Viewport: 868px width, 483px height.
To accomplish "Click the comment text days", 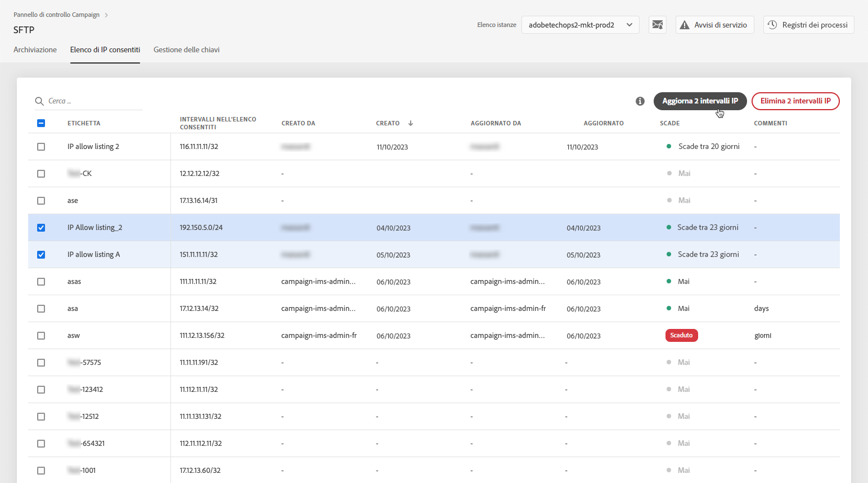I will point(762,309).
